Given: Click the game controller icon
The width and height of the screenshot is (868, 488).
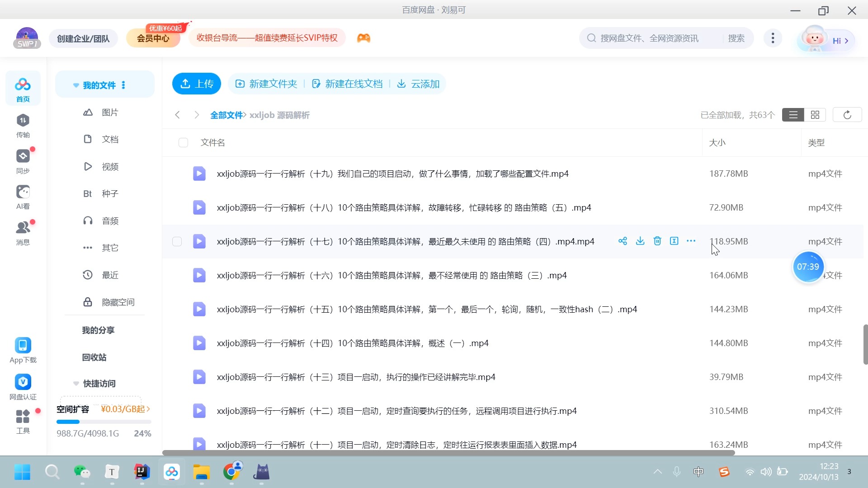Looking at the screenshot, I should [x=363, y=38].
